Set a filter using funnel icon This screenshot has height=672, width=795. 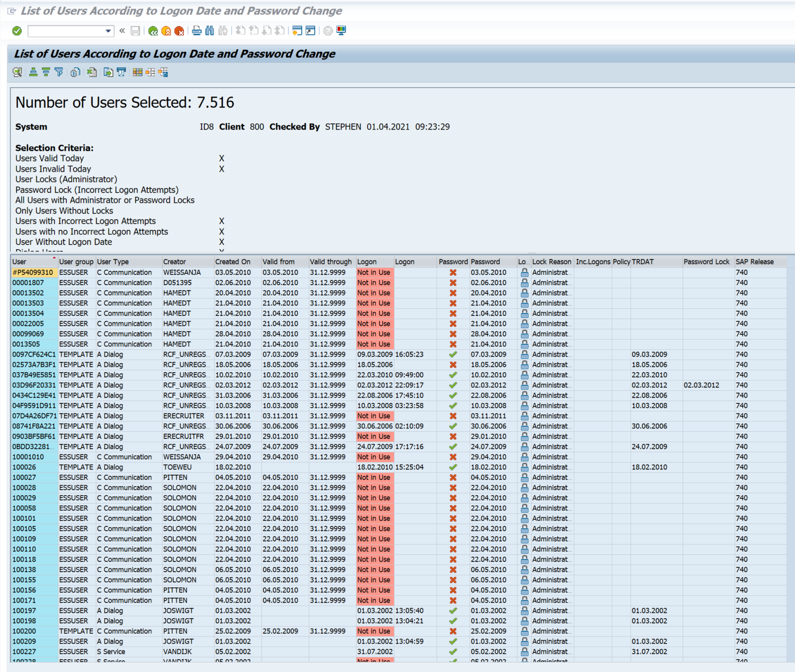[59, 72]
